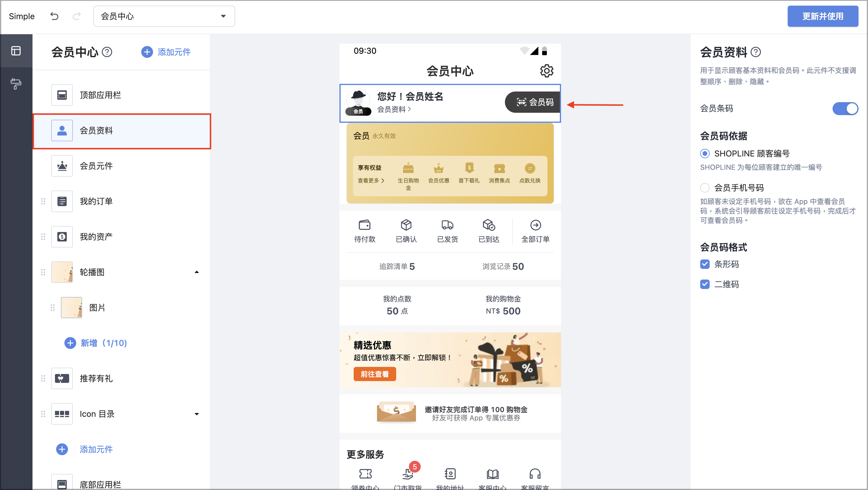Click the 顶部应用栏 component icon
Image resolution: width=868 pixels, height=490 pixels.
62,95
